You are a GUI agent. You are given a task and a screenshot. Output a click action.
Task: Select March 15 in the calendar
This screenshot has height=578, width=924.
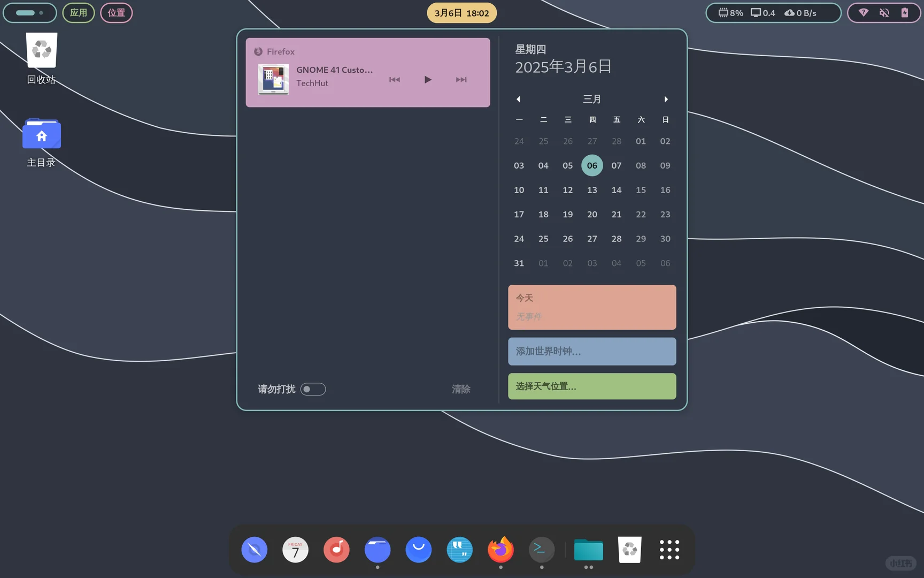[641, 190]
